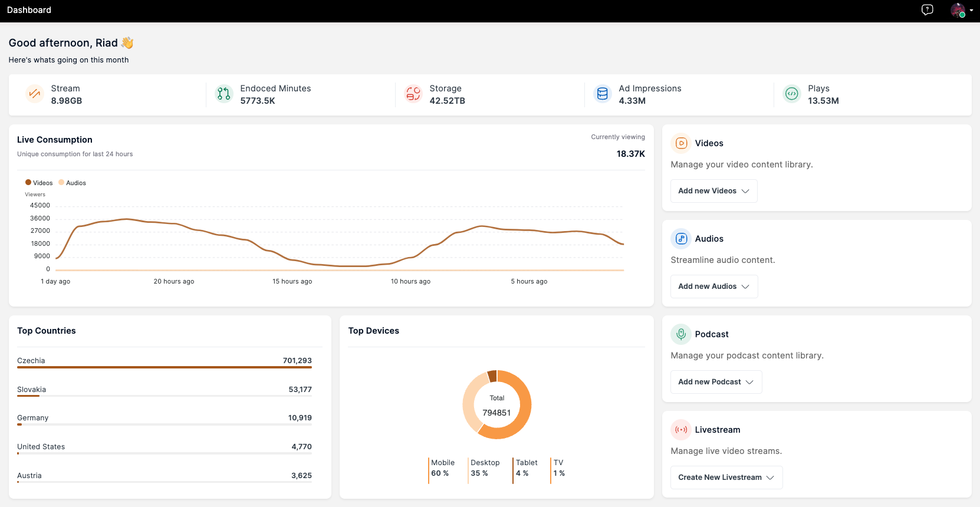Click the '1 day ago' axis label
Image resolution: width=980 pixels, height=507 pixels.
point(55,281)
